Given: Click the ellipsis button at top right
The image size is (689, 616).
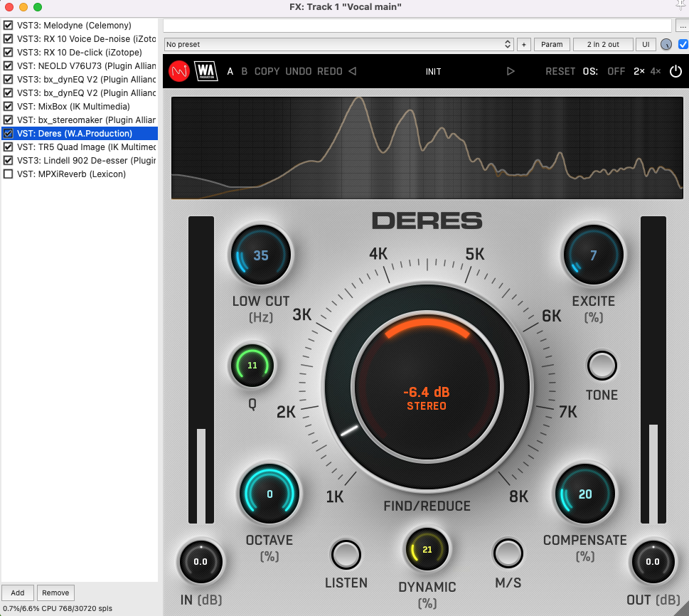Looking at the screenshot, I should point(683,26).
